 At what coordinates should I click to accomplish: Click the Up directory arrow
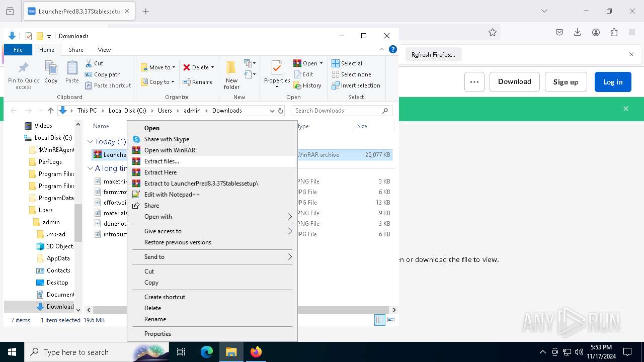click(50, 111)
